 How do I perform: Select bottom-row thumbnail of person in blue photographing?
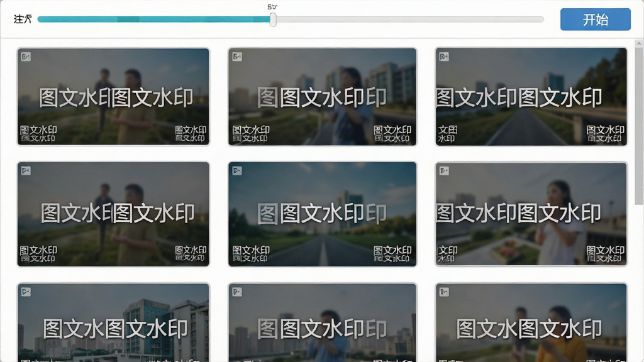(323, 322)
